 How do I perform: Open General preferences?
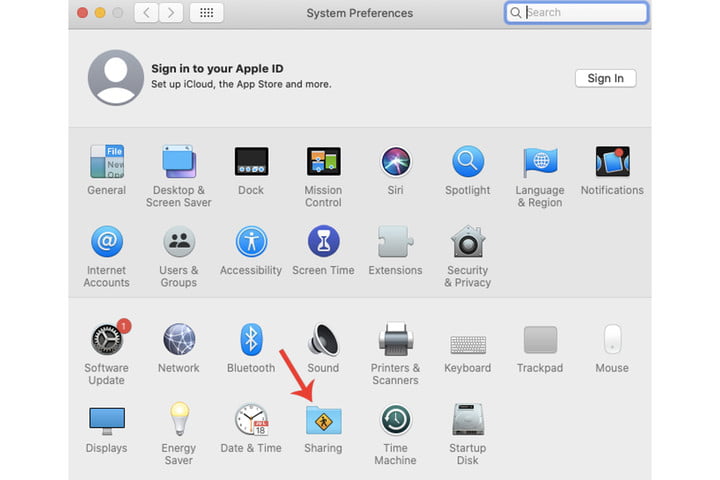pyautogui.click(x=107, y=162)
